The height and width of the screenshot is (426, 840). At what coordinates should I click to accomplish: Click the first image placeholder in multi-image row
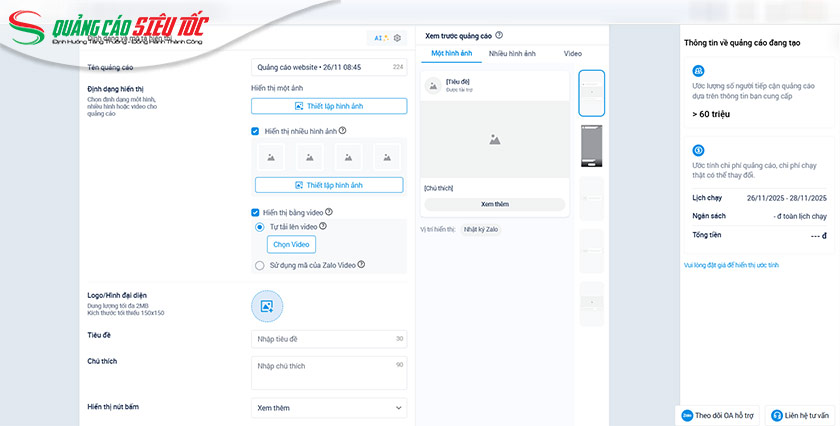272,156
